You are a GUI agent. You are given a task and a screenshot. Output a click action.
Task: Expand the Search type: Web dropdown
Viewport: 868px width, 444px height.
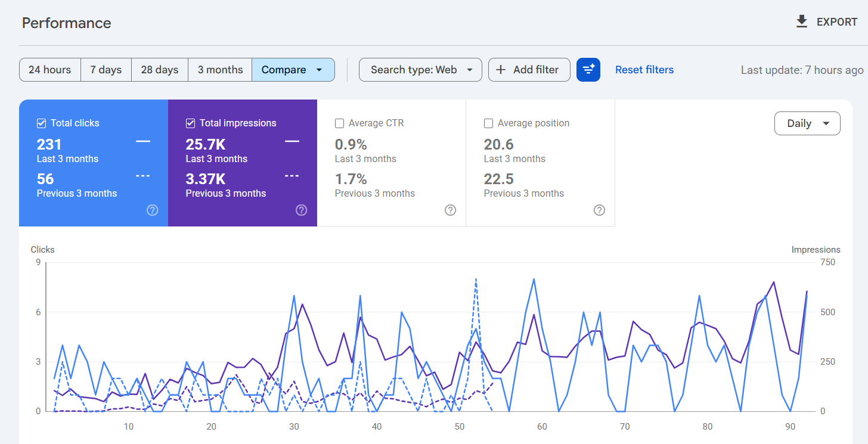(x=420, y=70)
